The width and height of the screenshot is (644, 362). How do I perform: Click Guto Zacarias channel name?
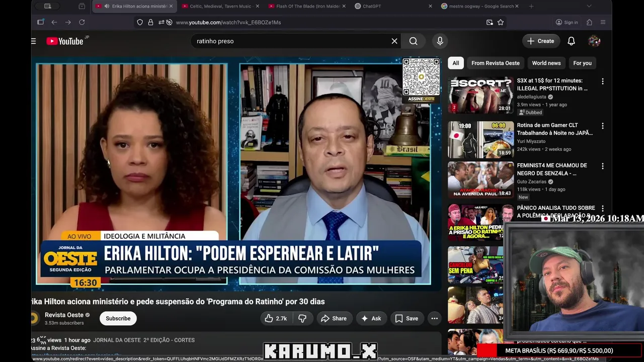pos(531,182)
